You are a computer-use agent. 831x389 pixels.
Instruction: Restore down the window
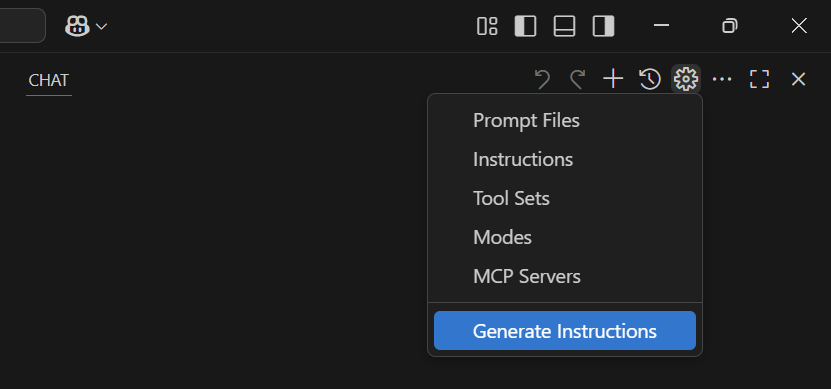tap(730, 25)
